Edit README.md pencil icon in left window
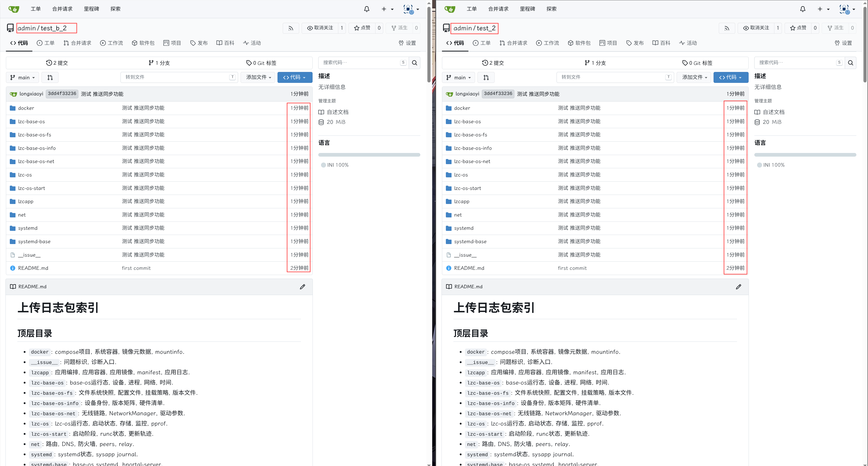868x466 pixels. [x=303, y=287]
